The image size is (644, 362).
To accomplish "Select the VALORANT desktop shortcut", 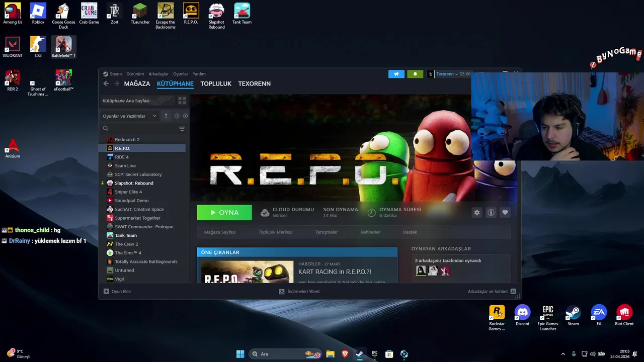I will [x=13, y=47].
